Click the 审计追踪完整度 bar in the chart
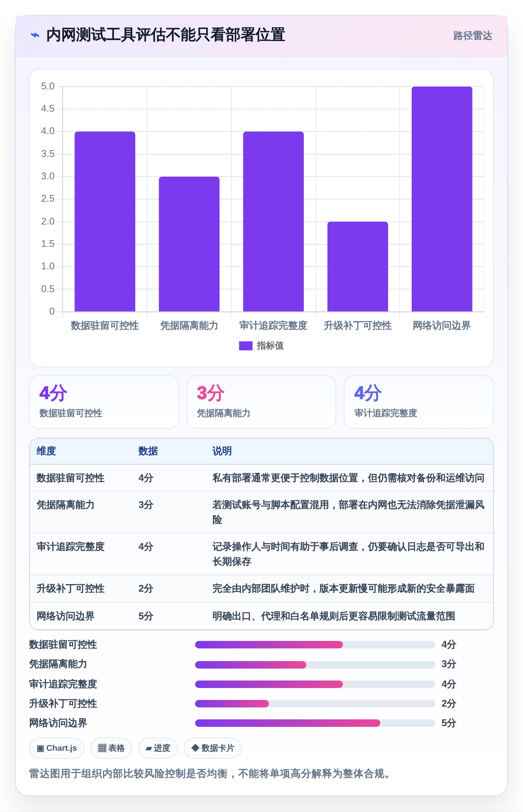 273,221
